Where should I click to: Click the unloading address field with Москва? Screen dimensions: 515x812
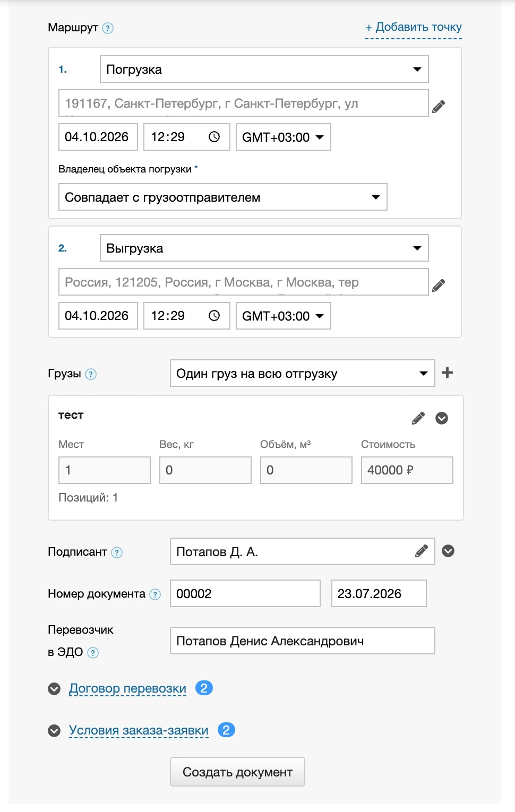tap(244, 282)
